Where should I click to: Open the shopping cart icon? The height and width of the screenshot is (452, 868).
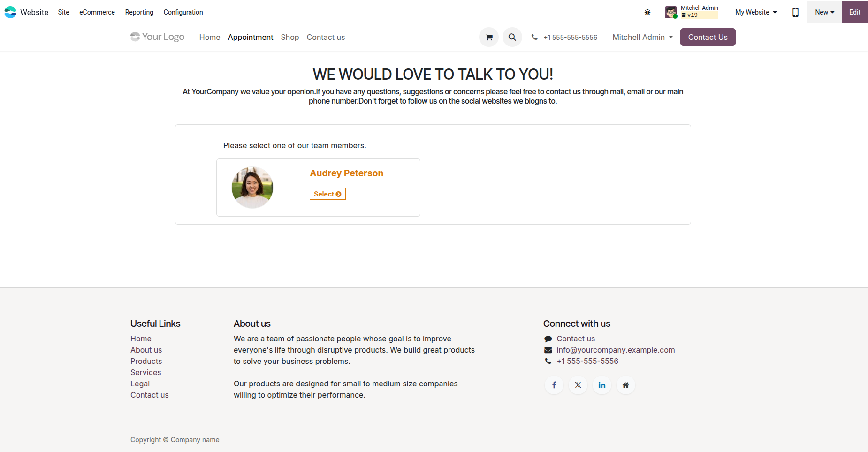(x=489, y=37)
